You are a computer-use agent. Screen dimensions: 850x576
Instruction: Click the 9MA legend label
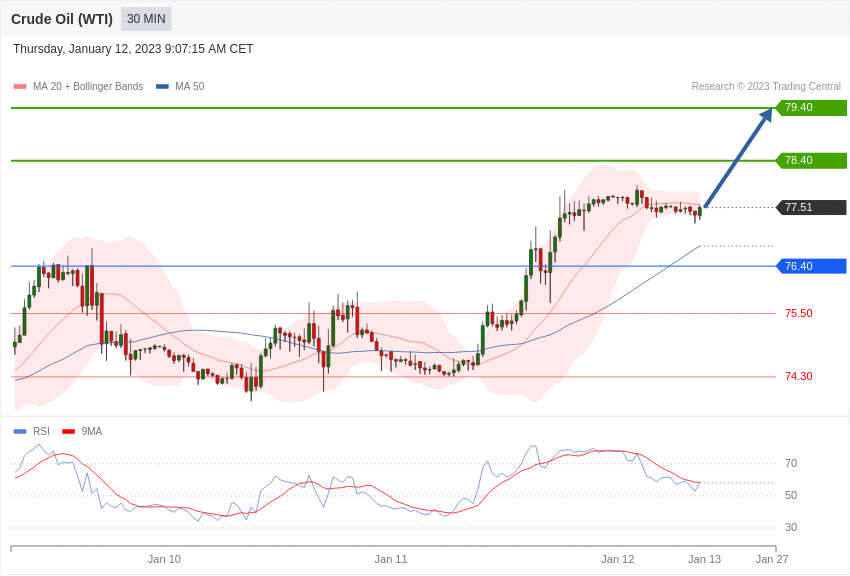pos(92,431)
